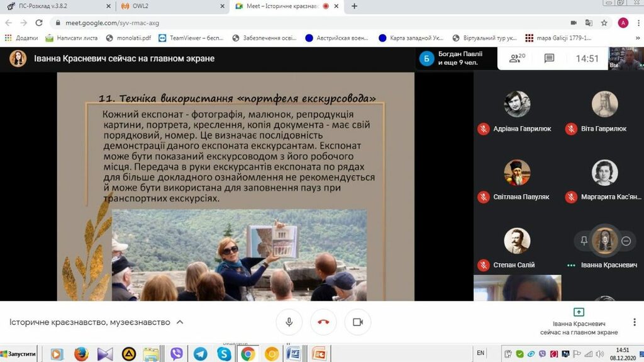This screenshot has width=644, height=362.
Task: Select Степан Салій's participant avatar
Action: click(x=517, y=240)
